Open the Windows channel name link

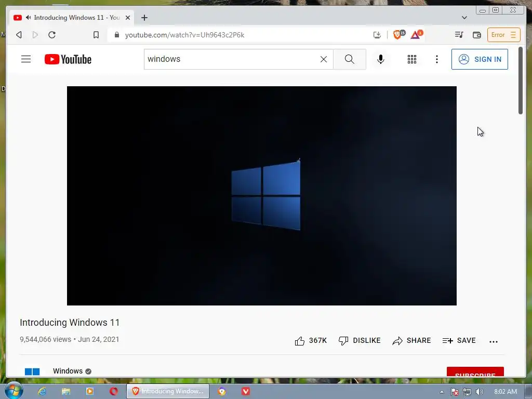[x=68, y=371]
